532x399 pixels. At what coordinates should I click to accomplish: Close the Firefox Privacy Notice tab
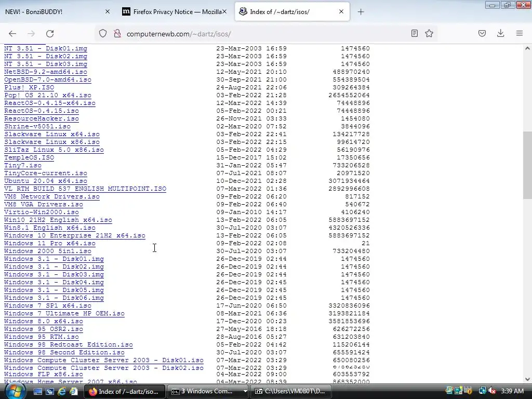(224, 11)
